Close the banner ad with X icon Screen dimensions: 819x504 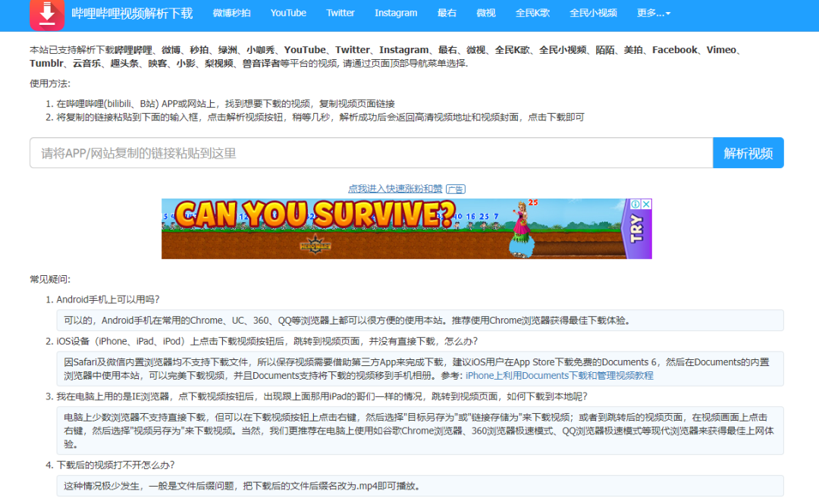click(x=646, y=204)
